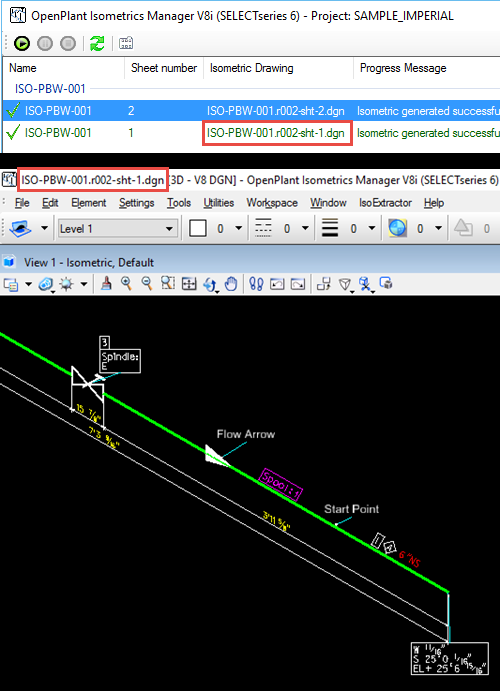
Task: Open the IsoExtractor menu
Action: point(385,203)
